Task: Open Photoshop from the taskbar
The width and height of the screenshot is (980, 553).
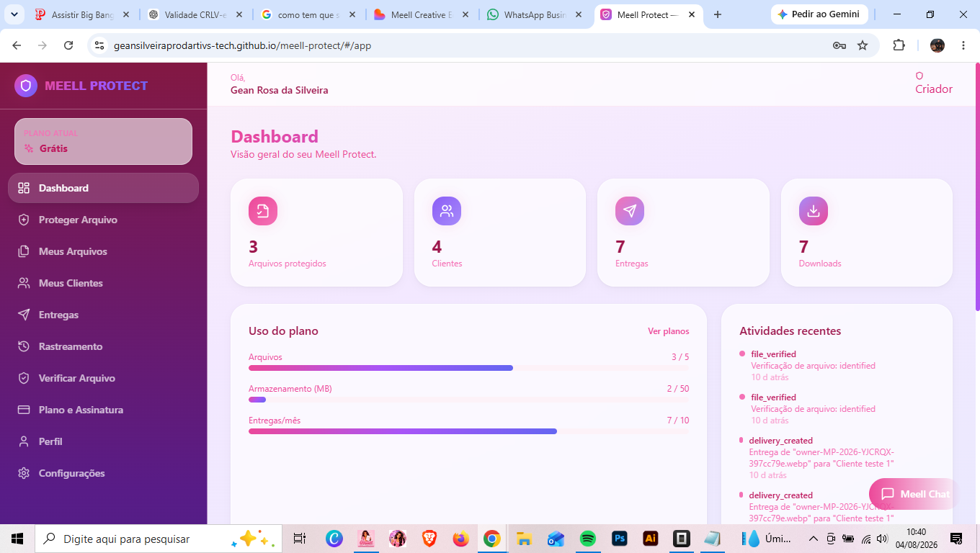Action: pos(619,539)
